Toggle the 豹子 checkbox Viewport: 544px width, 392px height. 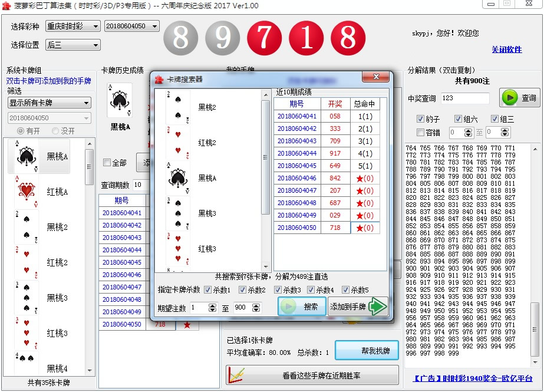click(420, 119)
